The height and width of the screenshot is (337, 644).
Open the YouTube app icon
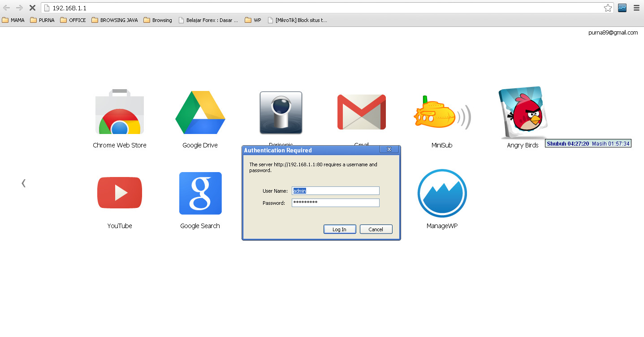[x=120, y=193]
